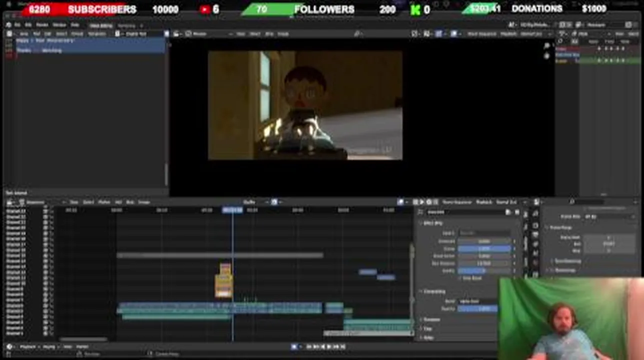The height and width of the screenshot is (360, 644).
Task: Open the Blender logo menu
Action: click(x=8, y=25)
